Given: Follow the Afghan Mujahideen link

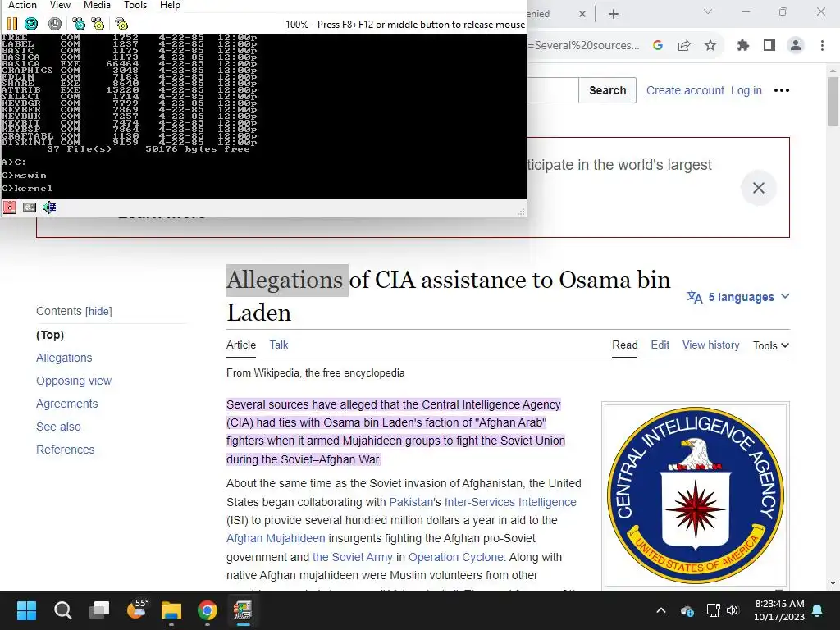Looking at the screenshot, I should (x=276, y=538).
